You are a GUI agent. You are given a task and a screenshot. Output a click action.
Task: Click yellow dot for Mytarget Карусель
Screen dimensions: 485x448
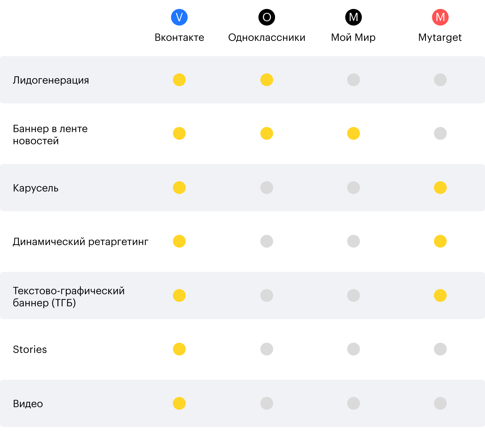(x=440, y=188)
